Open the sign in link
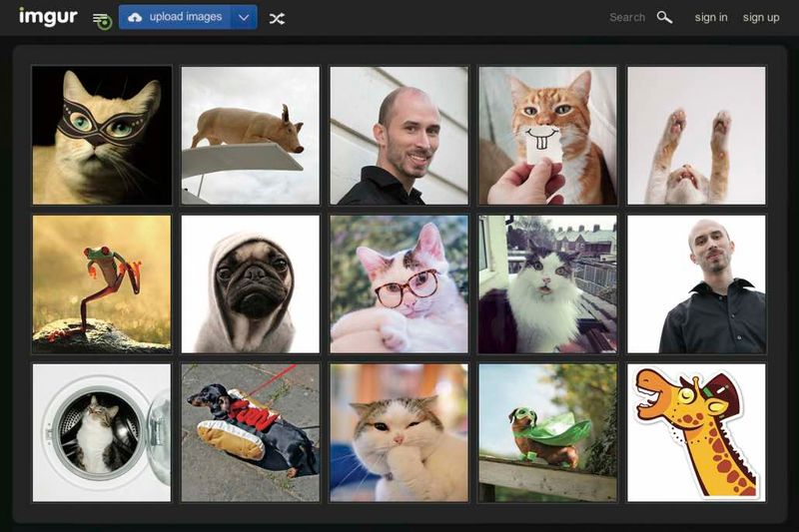Viewport: 799px width, 532px height. coord(711,17)
